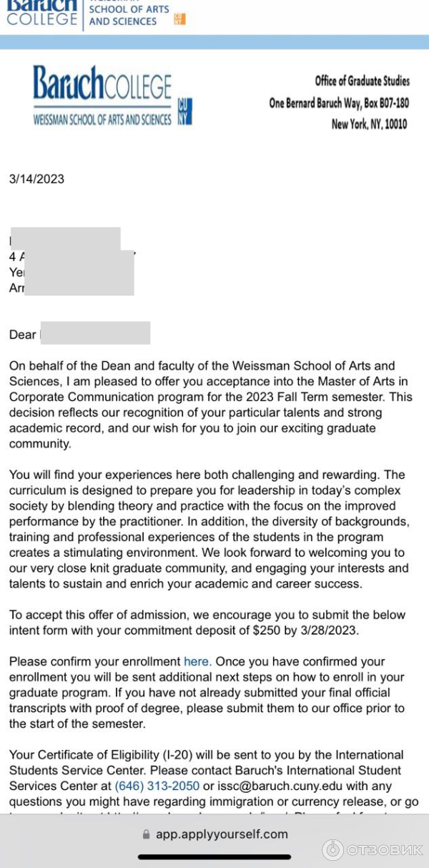Click the 3/14/2023 letter date
Screen dimensions: 429x868
pos(36,179)
